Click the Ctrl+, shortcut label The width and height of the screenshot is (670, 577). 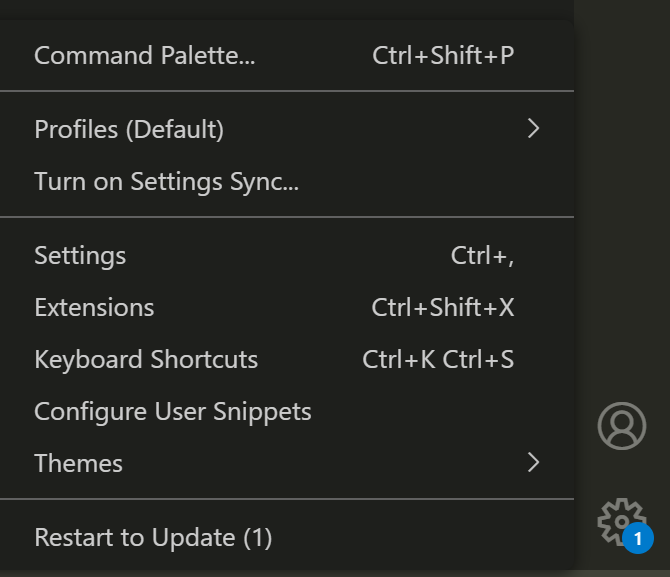click(x=482, y=255)
